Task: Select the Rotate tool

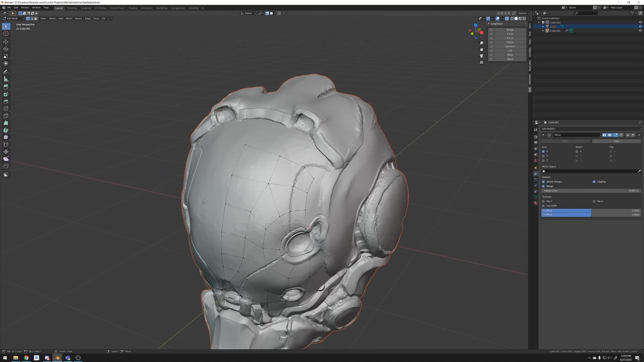Action: tap(6, 49)
